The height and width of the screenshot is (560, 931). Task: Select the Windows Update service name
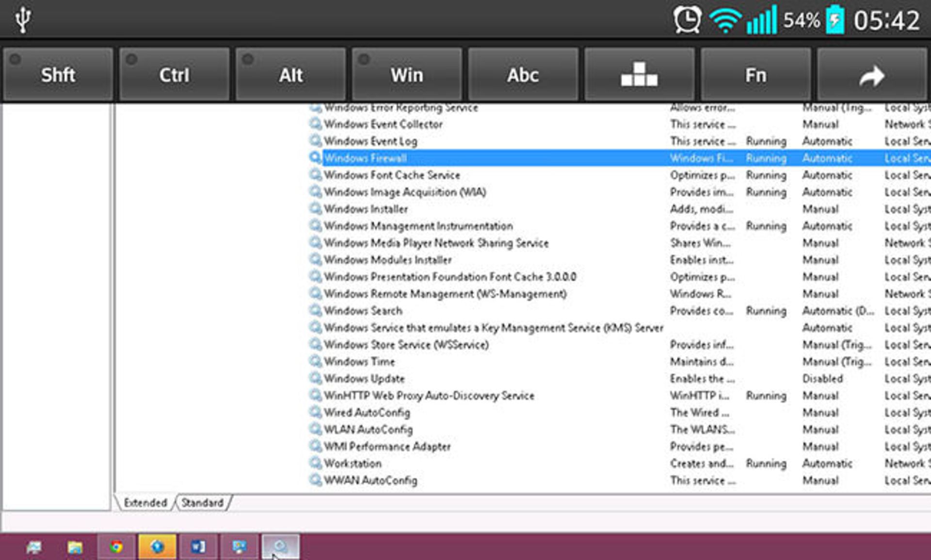point(364,379)
